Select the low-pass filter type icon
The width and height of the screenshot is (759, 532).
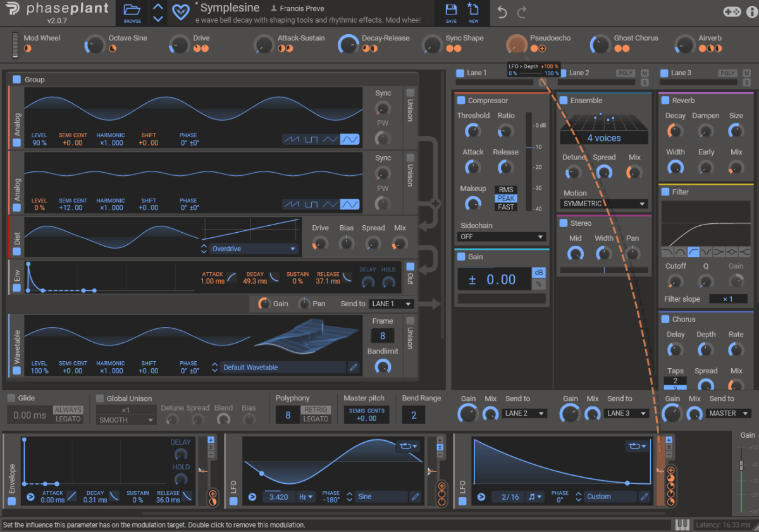(668, 252)
